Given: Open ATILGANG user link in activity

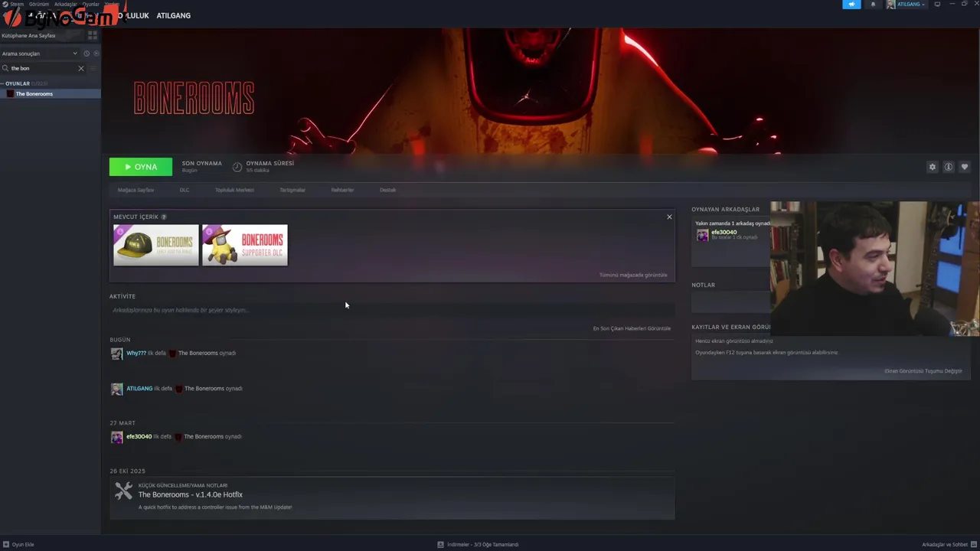Looking at the screenshot, I should (x=139, y=388).
